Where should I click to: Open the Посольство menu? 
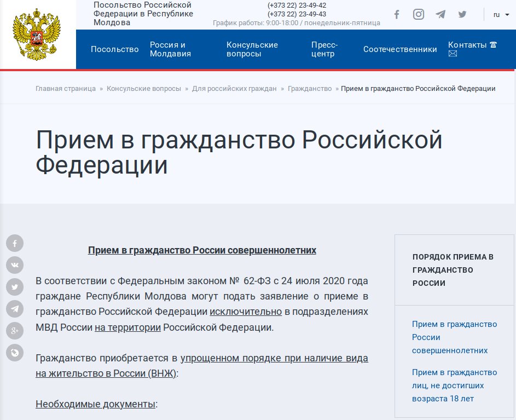(115, 49)
